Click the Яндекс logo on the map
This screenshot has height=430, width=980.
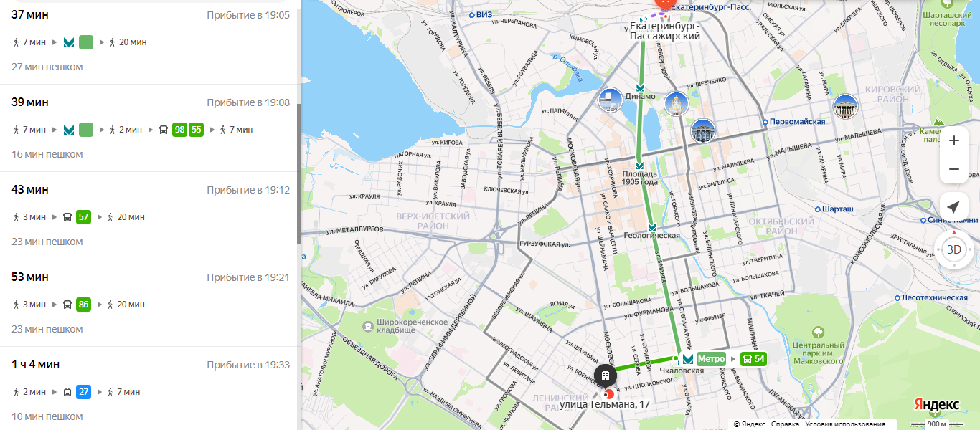pyautogui.click(x=937, y=404)
